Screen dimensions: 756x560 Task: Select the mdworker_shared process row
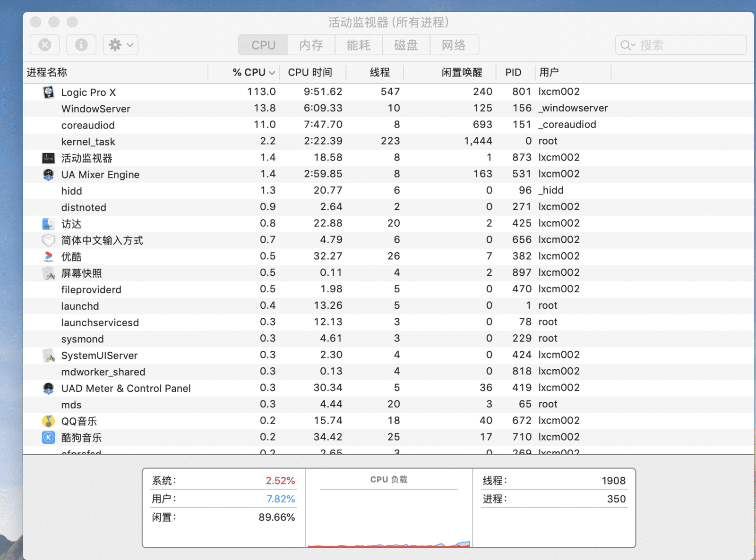388,372
